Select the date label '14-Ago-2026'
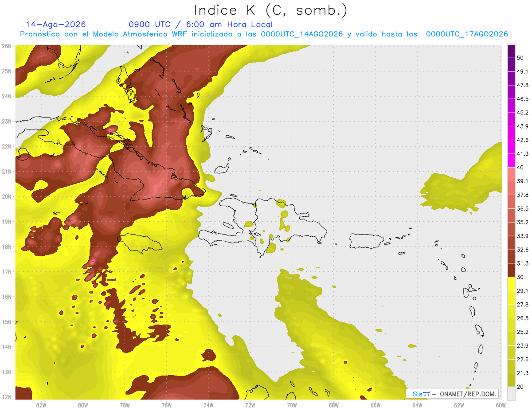This screenshot has width=532, height=411. pos(56,24)
